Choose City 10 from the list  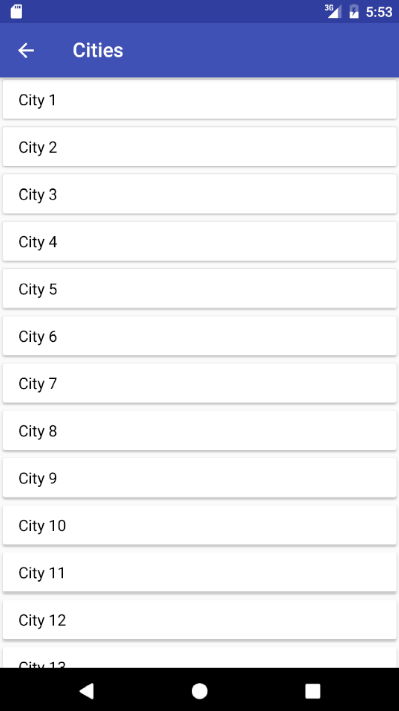tap(200, 525)
